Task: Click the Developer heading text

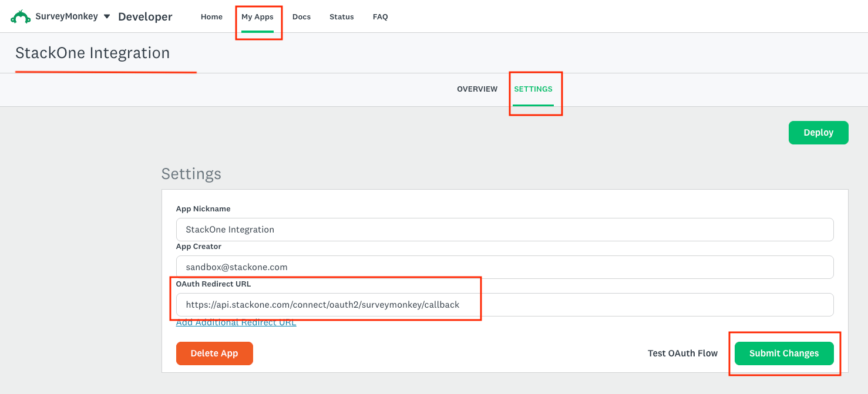Action: point(145,17)
